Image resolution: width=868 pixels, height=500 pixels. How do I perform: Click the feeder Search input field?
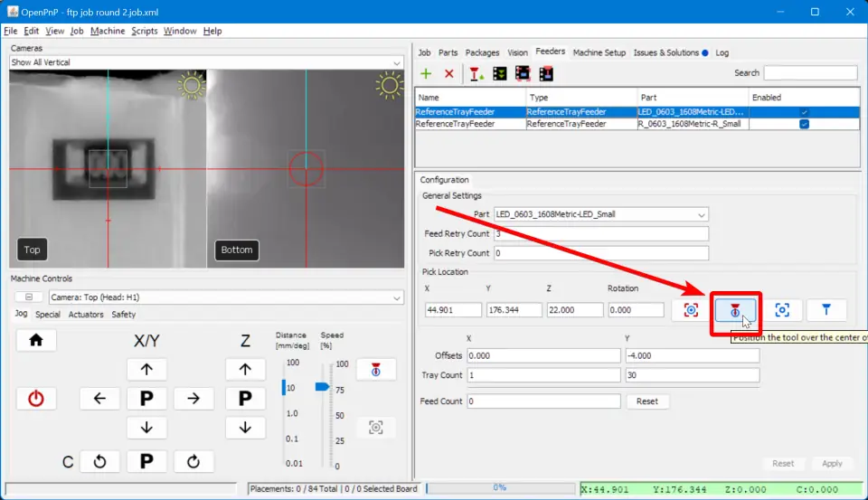point(810,73)
